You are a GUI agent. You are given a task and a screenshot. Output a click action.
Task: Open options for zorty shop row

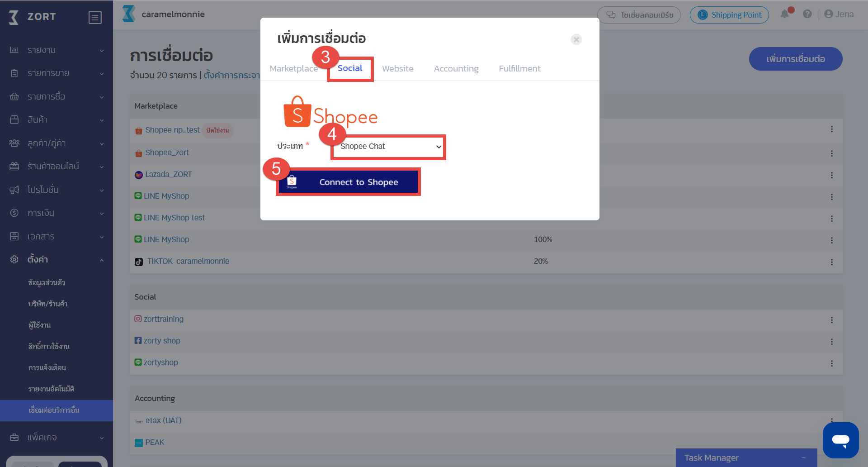[832, 342]
